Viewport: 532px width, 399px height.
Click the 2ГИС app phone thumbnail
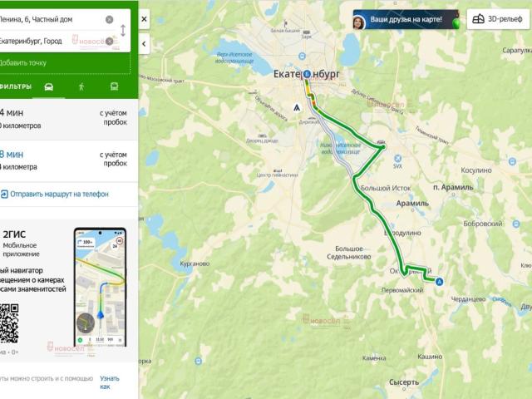[x=100, y=287]
